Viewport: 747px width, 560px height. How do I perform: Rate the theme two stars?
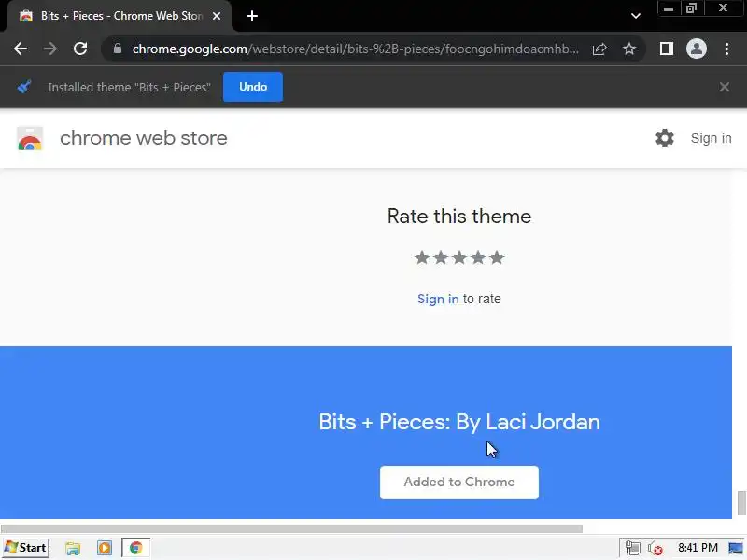[441, 258]
